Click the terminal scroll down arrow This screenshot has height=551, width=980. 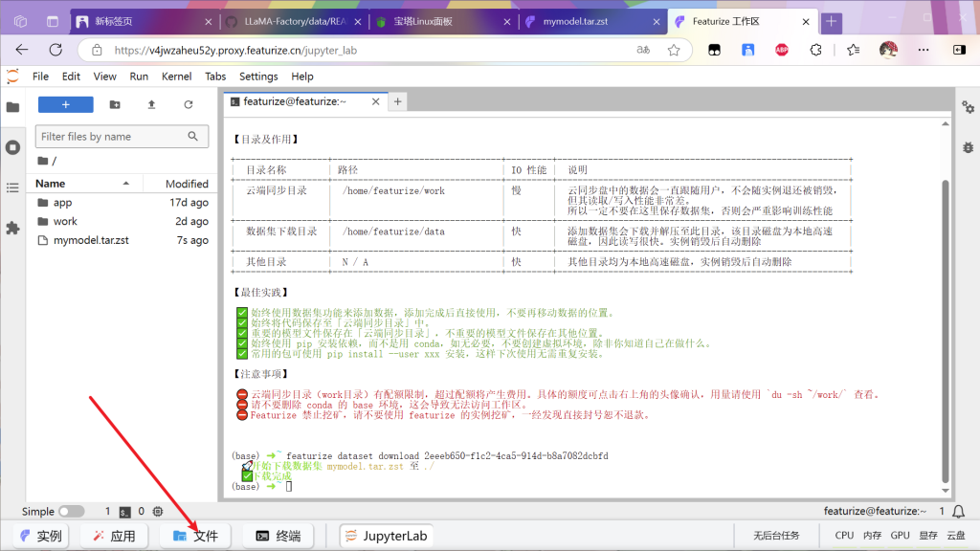[x=945, y=491]
